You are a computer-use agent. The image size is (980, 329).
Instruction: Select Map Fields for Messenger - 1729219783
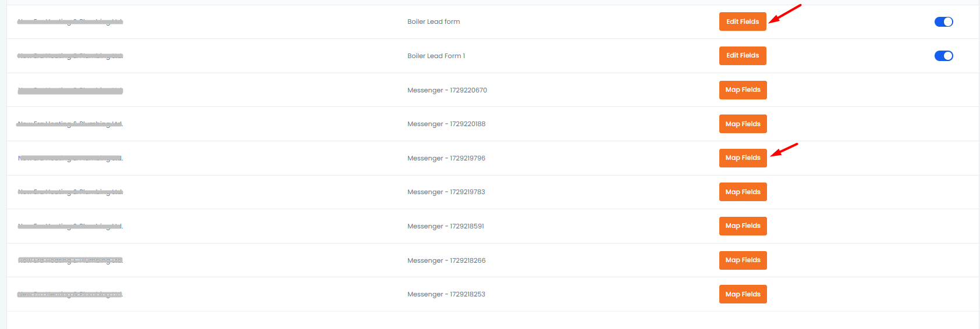(x=743, y=192)
